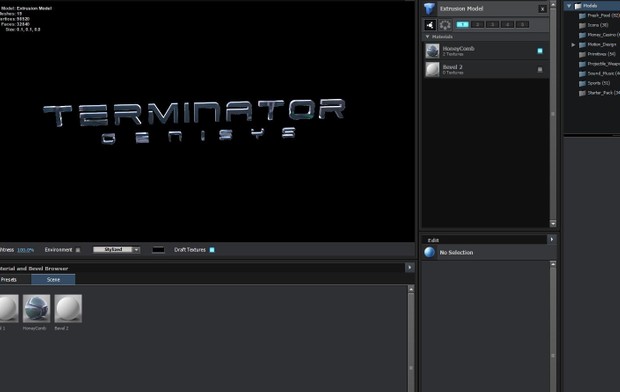Assign model to group 4
Screen dimensions: 620x392
(x=507, y=25)
